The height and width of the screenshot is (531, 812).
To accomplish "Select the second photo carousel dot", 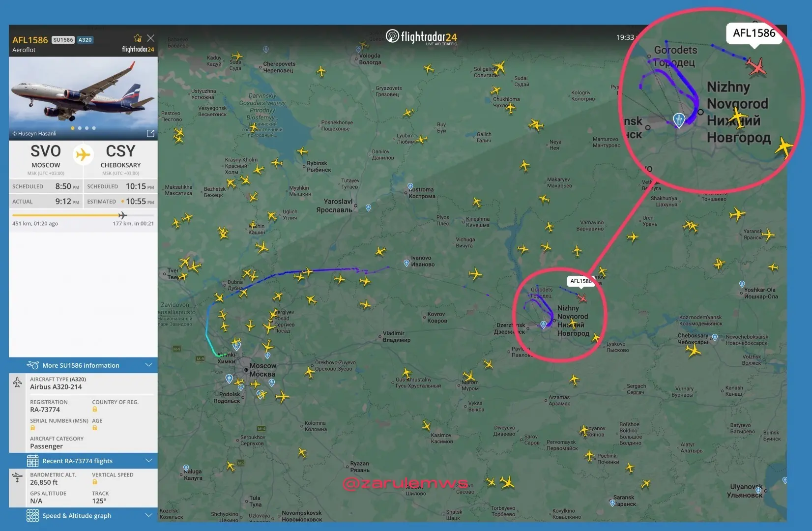I will point(80,128).
